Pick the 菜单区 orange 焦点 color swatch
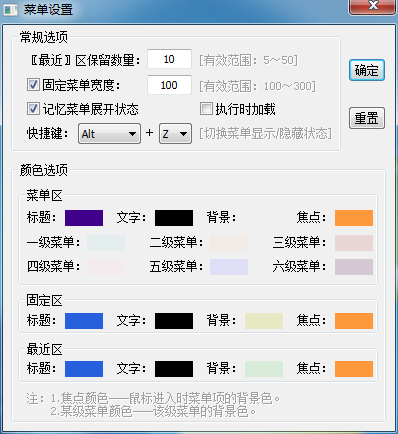 [354, 218]
